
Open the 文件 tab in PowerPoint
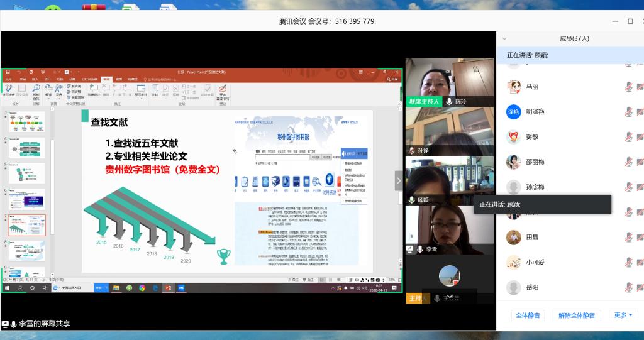coord(8,79)
